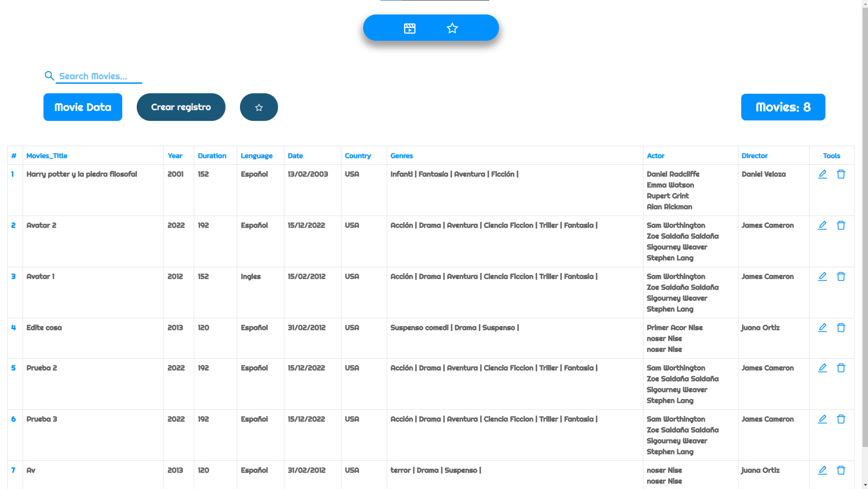Click the row number 4

[x=14, y=328]
